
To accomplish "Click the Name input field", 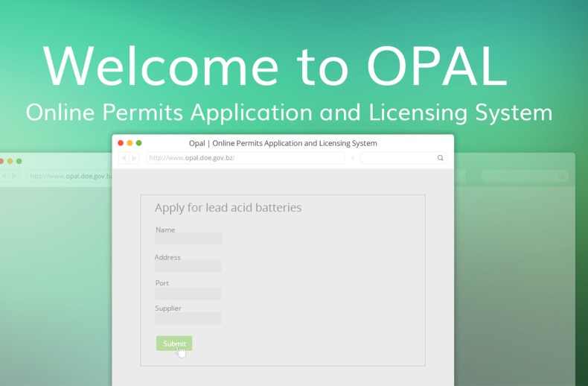I will [x=188, y=239].
